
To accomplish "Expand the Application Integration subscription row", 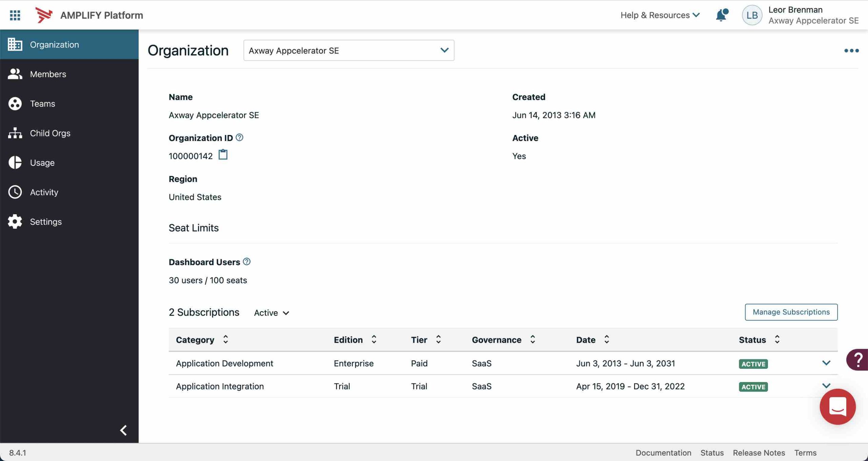I will [x=826, y=386].
